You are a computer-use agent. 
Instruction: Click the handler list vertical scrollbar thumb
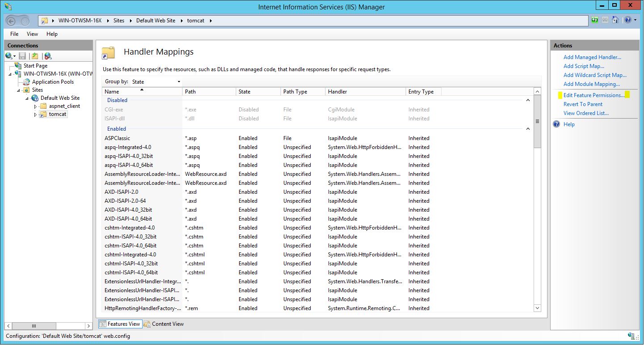point(537,121)
